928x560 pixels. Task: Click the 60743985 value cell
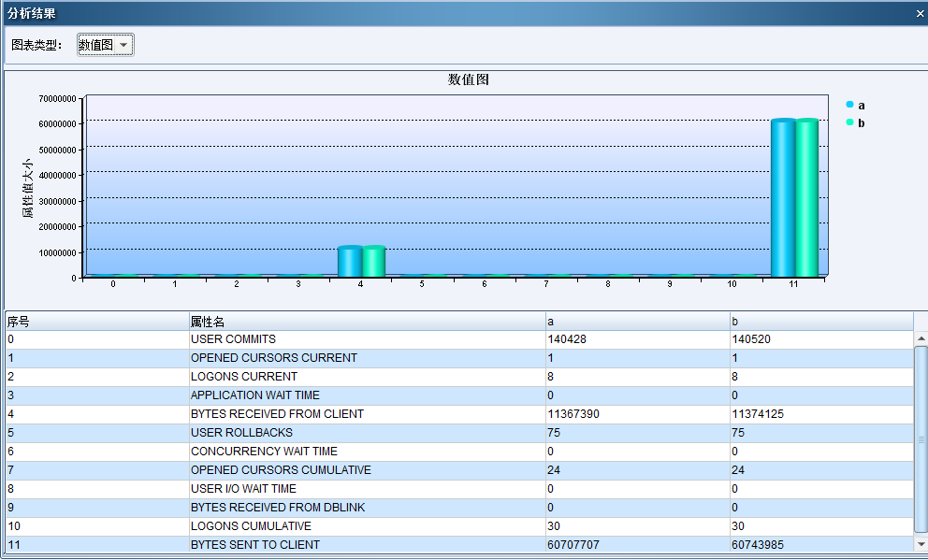pos(820,544)
